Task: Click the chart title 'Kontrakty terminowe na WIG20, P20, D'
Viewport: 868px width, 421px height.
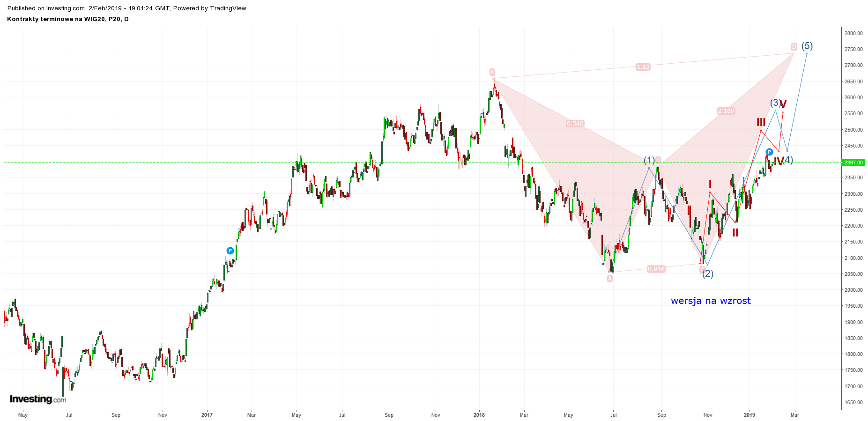Action: click(x=68, y=19)
